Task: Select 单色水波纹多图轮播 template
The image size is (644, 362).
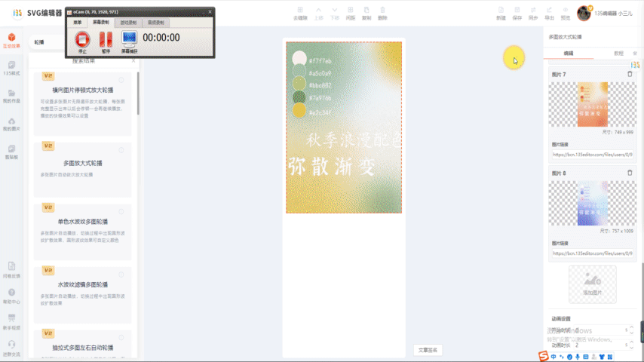Action: coord(82,232)
